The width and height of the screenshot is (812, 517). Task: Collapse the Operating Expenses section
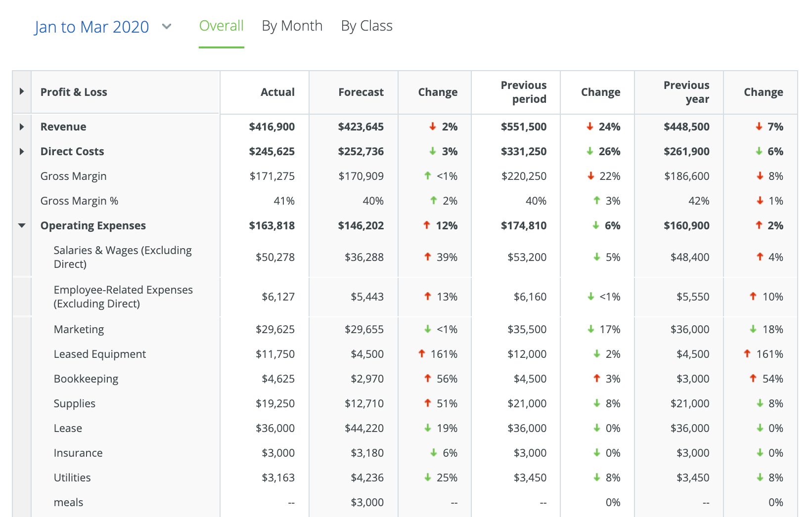[x=22, y=225]
